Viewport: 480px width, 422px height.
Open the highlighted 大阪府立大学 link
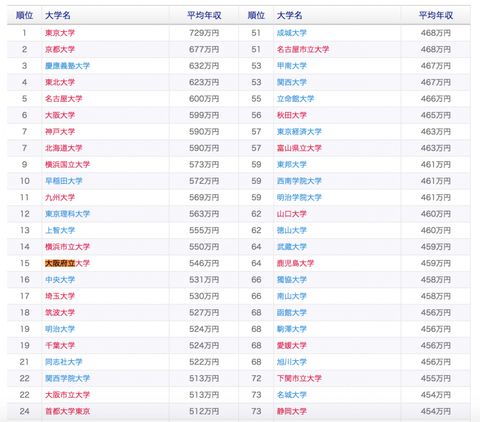point(68,263)
